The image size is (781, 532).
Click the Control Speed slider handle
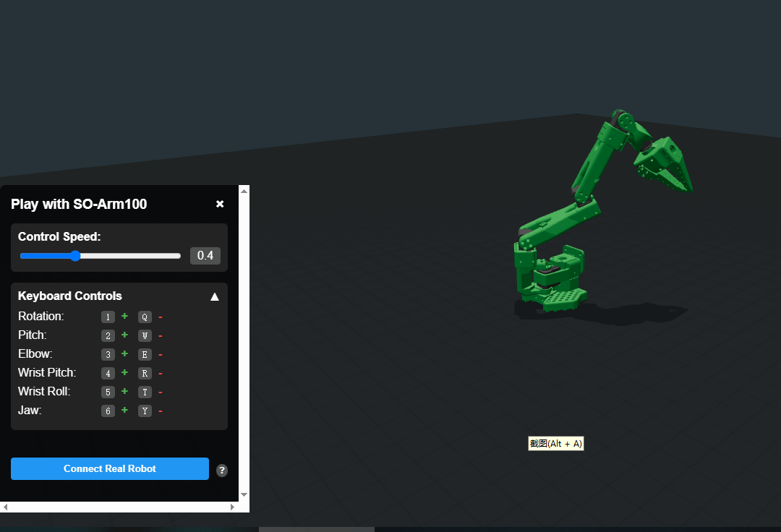(x=75, y=256)
